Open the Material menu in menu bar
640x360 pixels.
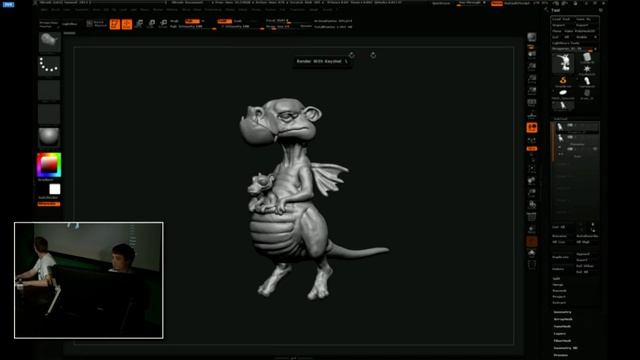(x=172, y=9)
